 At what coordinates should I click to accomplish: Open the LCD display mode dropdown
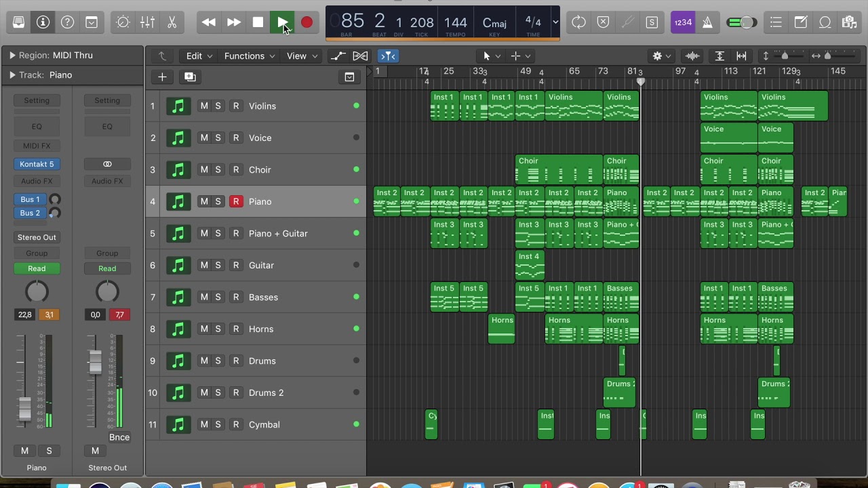pos(555,22)
